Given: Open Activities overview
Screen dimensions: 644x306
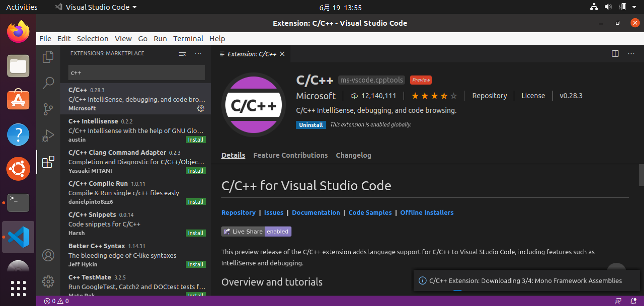Looking at the screenshot, I should click(x=22, y=7).
